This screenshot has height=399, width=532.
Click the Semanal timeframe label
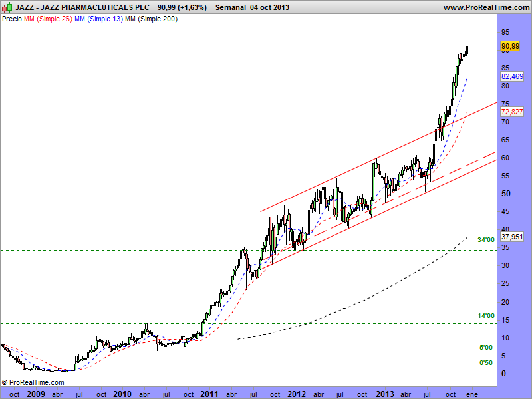click(231, 7)
